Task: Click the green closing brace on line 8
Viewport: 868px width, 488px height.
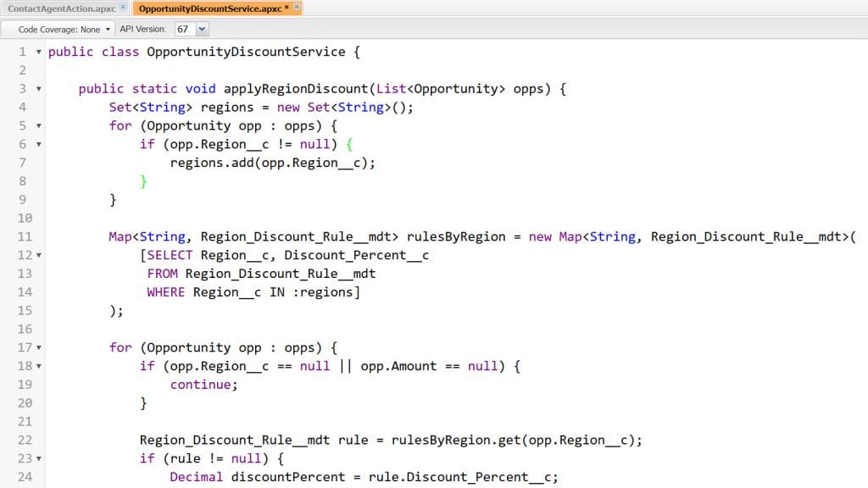Action: coord(143,181)
